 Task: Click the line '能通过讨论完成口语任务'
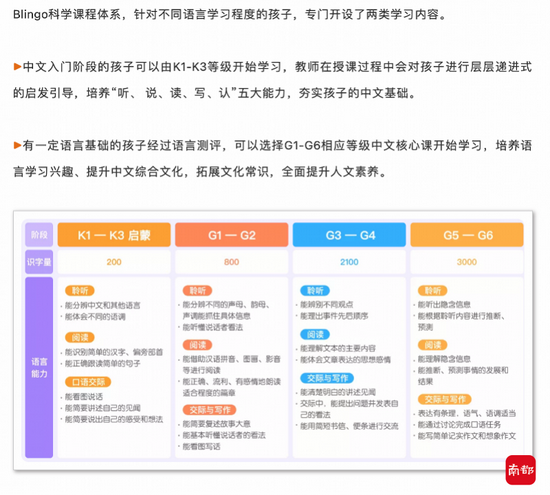459,424
